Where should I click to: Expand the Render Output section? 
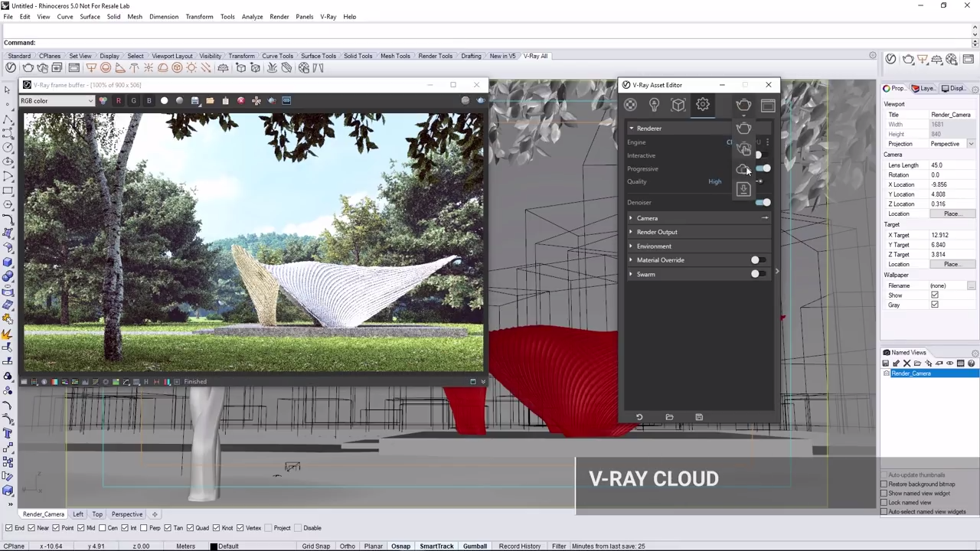[631, 232]
